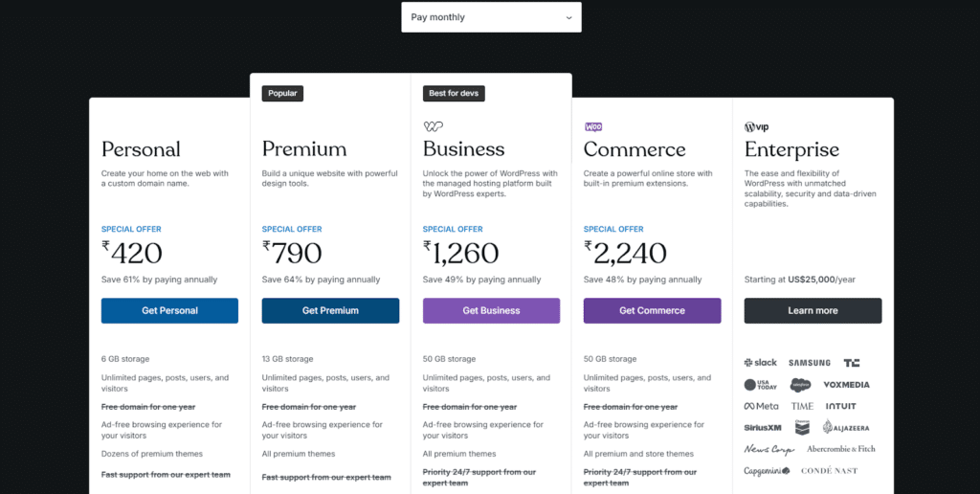Open the Pay monthly billing dropdown
Viewport: 980px width, 494px height.
point(491,17)
